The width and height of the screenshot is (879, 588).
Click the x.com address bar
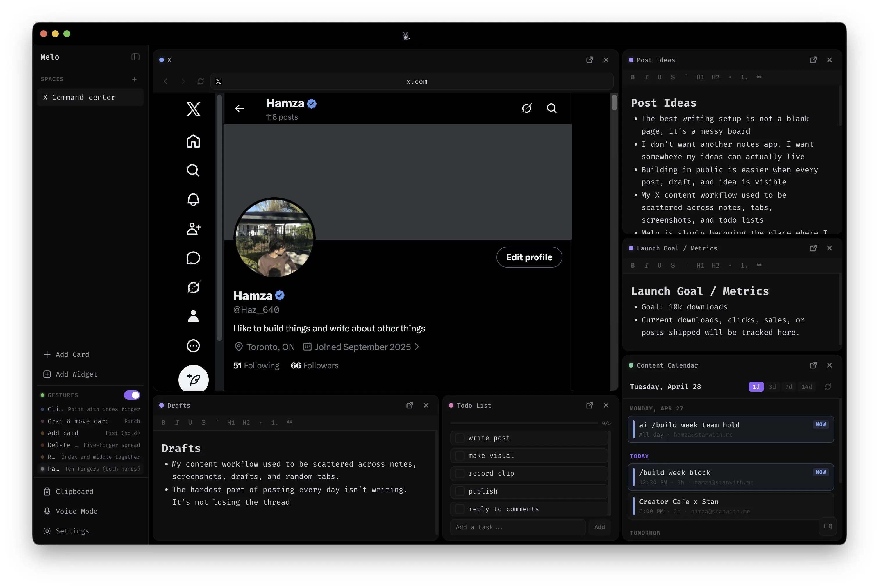tap(412, 81)
